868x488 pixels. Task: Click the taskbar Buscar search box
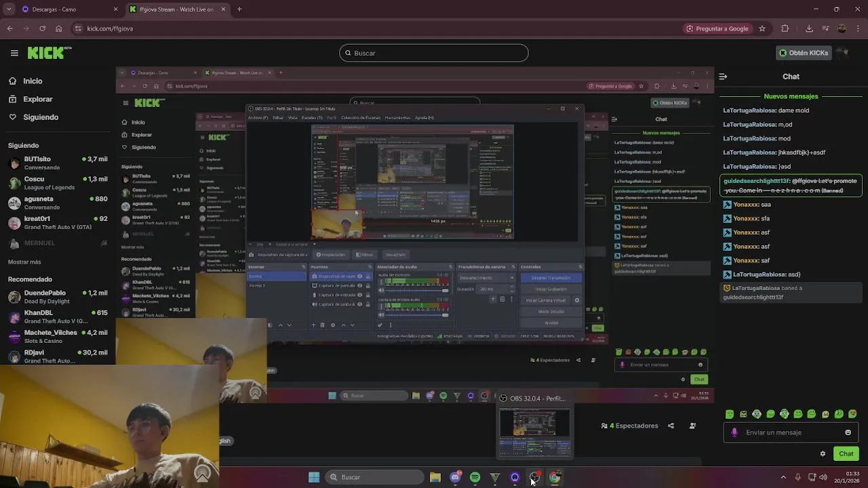(374, 477)
